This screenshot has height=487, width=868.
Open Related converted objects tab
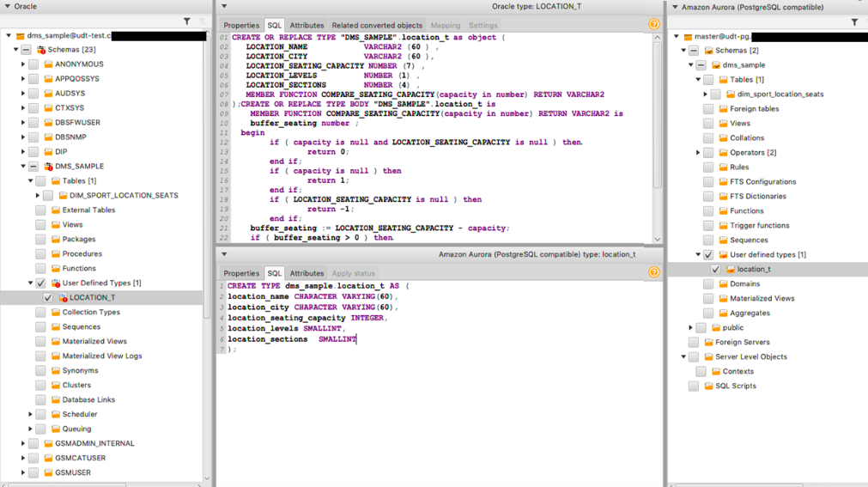coord(377,26)
